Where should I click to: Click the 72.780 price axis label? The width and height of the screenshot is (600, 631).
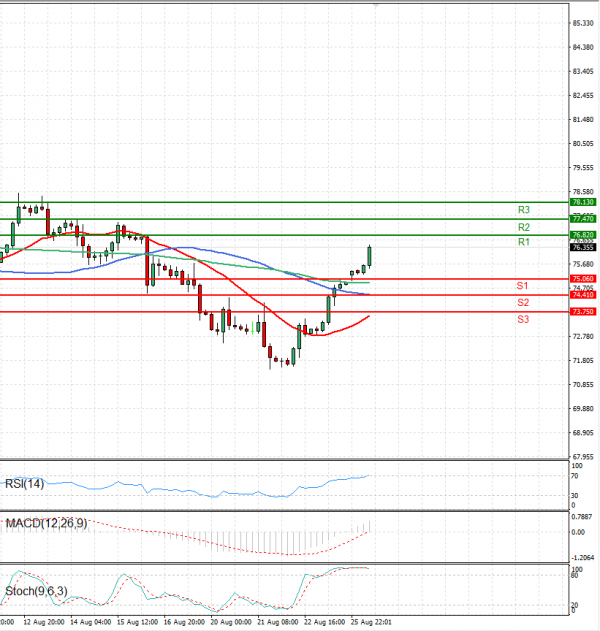[x=583, y=336]
